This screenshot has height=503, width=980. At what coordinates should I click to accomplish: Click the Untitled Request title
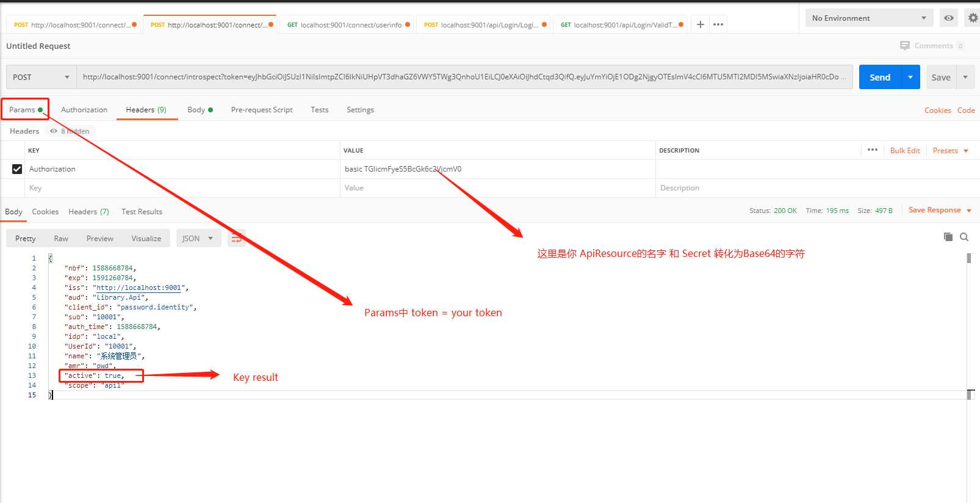(x=38, y=46)
